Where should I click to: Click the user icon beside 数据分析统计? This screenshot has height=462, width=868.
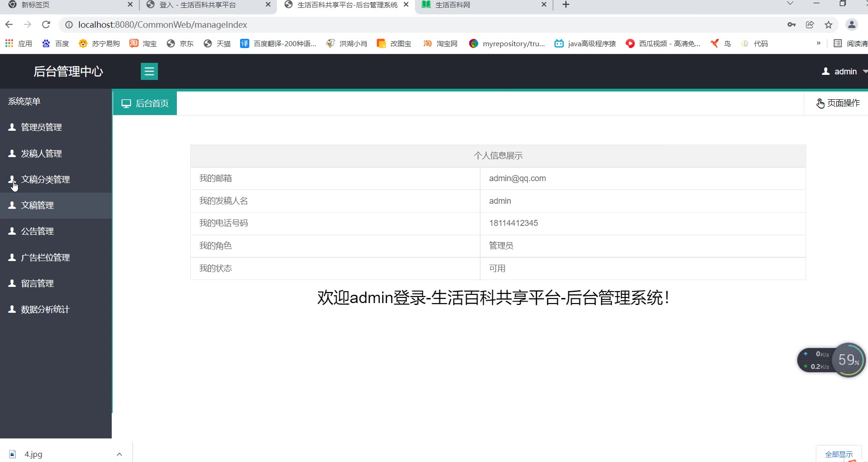(12, 309)
